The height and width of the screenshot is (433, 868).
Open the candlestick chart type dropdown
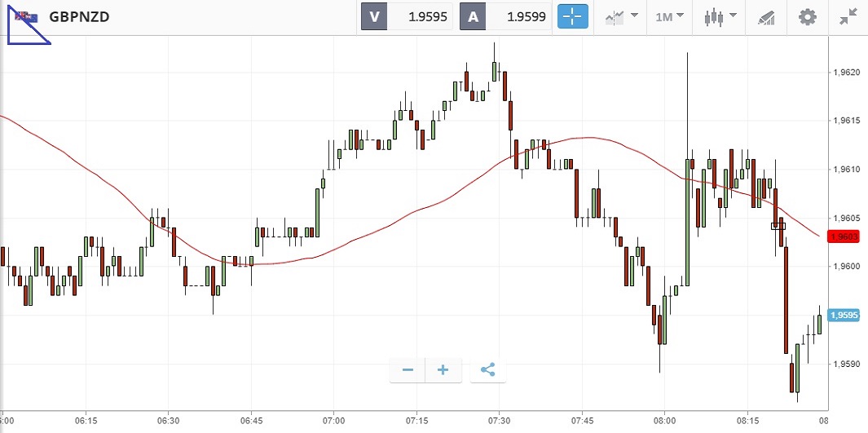click(721, 16)
